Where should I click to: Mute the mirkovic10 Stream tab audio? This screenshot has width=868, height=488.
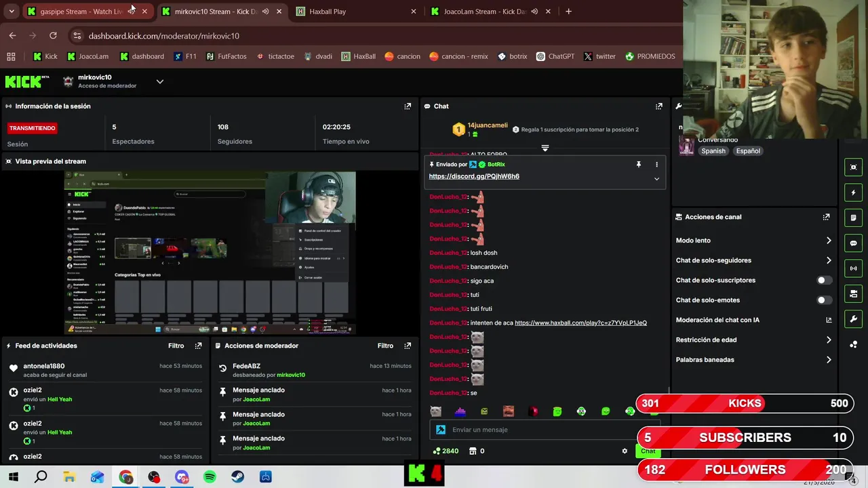click(266, 12)
